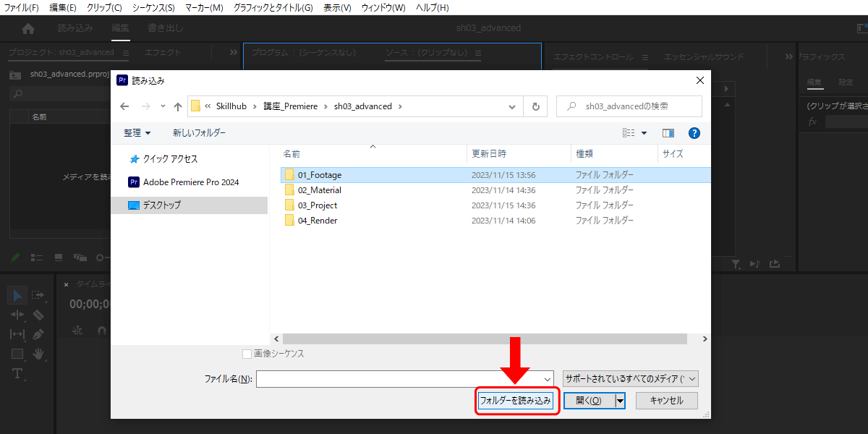Pick the Hand tool
The image size is (868, 434).
(x=38, y=354)
